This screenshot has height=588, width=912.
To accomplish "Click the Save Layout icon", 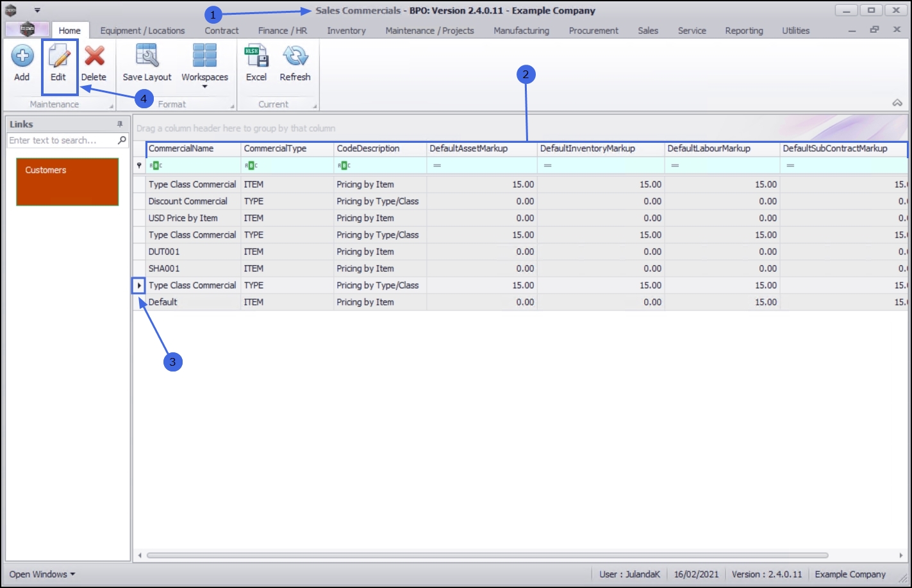I will 147,56.
